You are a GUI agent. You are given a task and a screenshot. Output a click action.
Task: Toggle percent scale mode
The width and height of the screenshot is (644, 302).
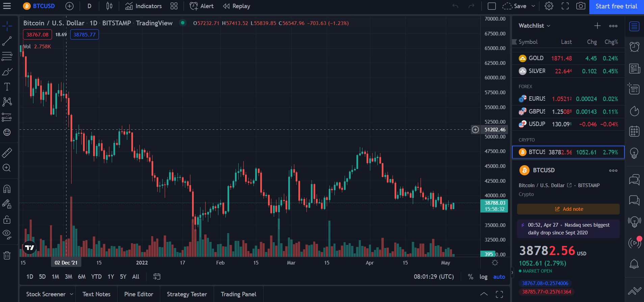tap(471, 277)
